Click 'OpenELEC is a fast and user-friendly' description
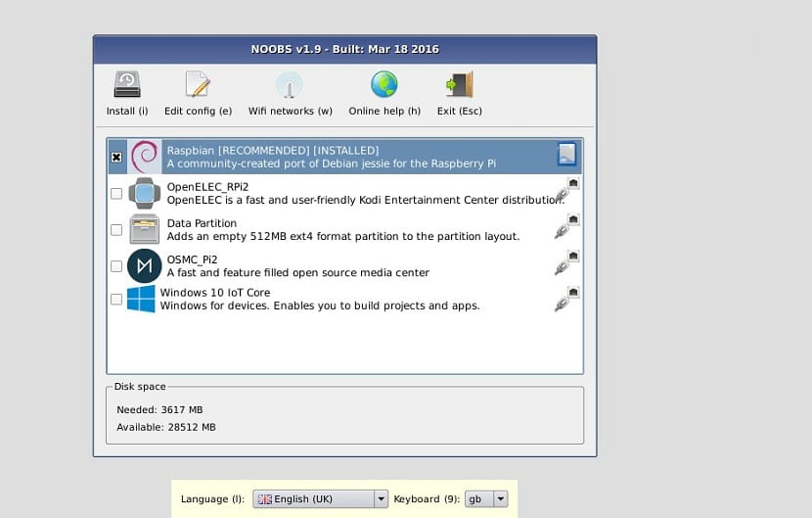Screen dimensions: 812x518 pyautogui.click(x=366, y=200)
